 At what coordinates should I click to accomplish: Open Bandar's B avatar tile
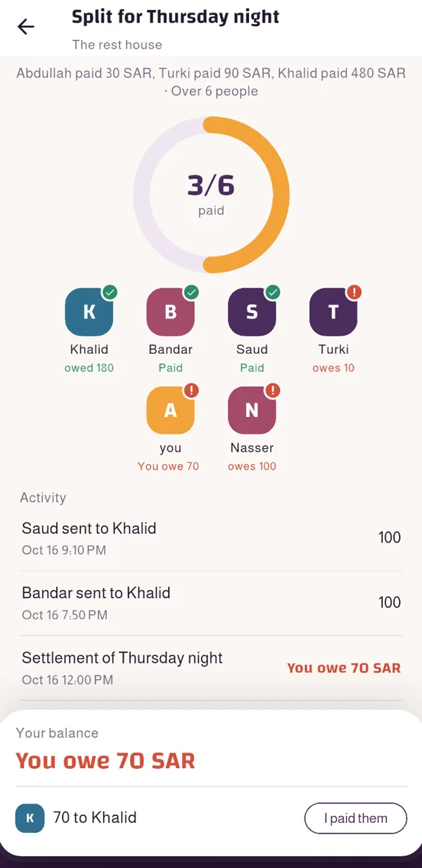(x=170, y=312)
